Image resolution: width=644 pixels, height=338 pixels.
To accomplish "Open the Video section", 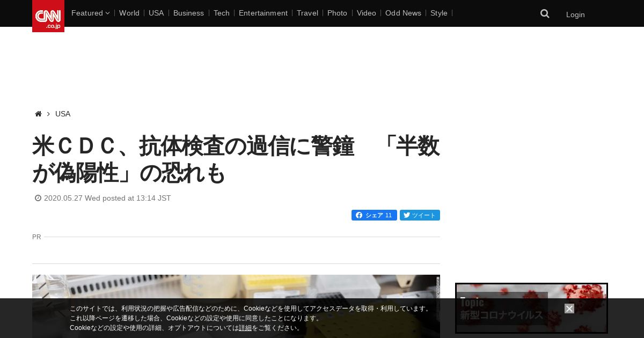I will tap(367, 13).
